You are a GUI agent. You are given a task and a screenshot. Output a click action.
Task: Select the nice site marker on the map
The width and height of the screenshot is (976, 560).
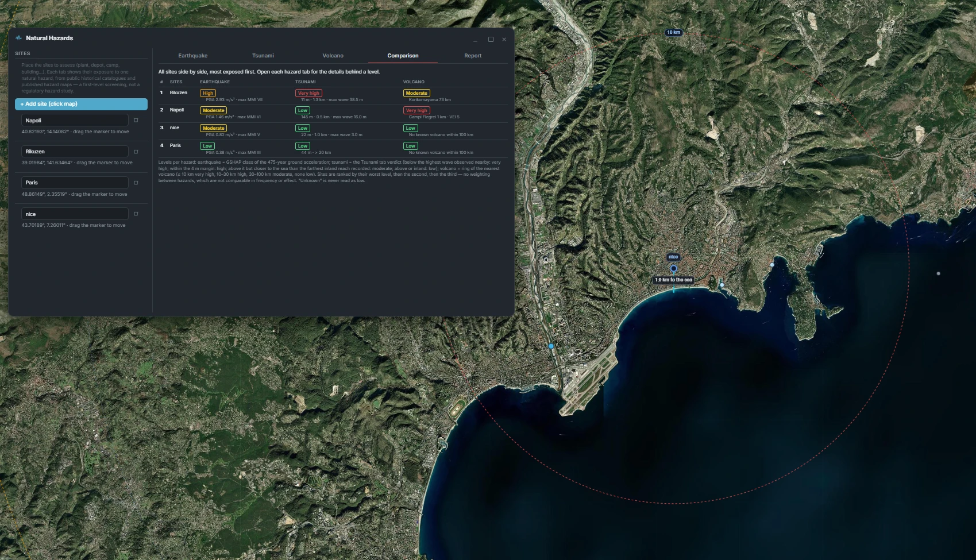pyautogui.click(x=674, y=268)
